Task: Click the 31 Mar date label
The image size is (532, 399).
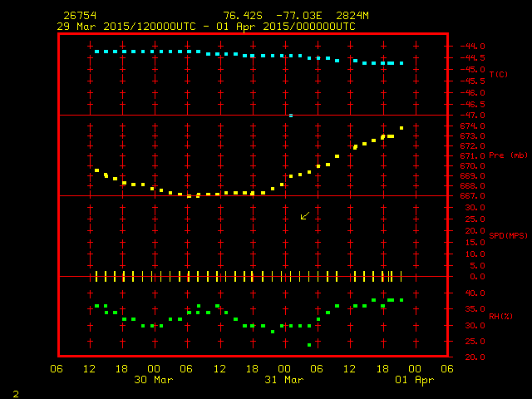Action: click(x=284, y=380)
